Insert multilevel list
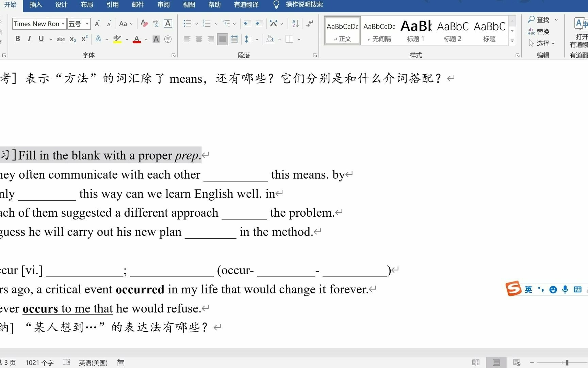This screenshot has height=368, width=588. click(x=226, y=24)
